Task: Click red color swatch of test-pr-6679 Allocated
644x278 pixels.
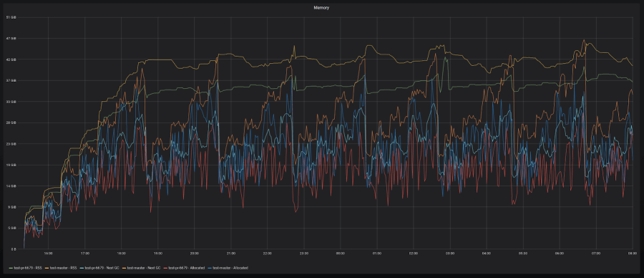Action: pos(165,268)
